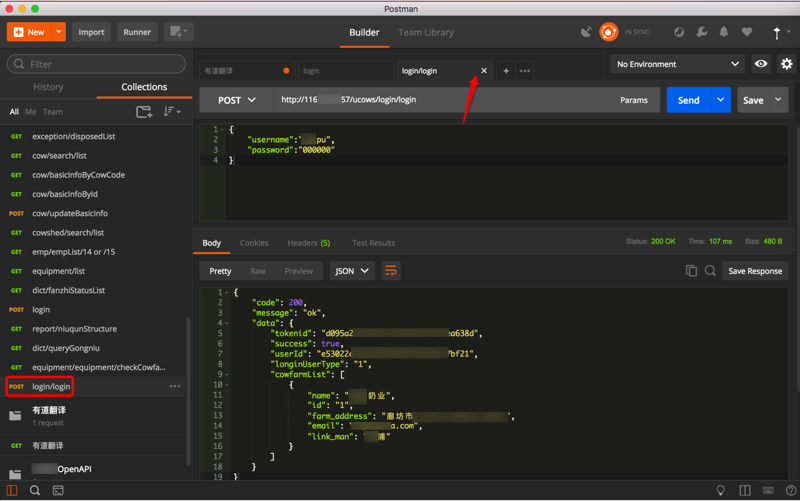Click the environment quick look eye icon
Screen dimensions: 800x501
click(x=761, y=64)
